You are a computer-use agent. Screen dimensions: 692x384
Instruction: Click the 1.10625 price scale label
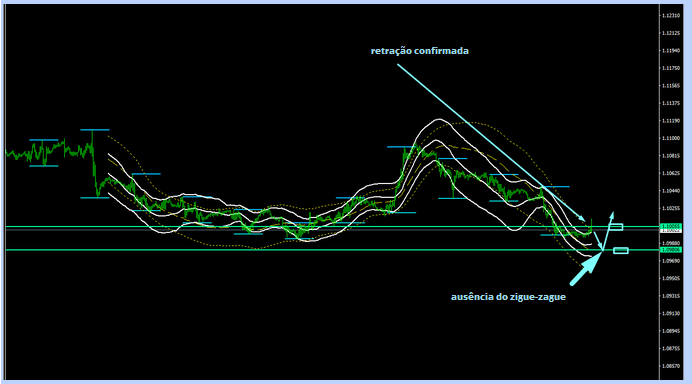click(671, 173)
